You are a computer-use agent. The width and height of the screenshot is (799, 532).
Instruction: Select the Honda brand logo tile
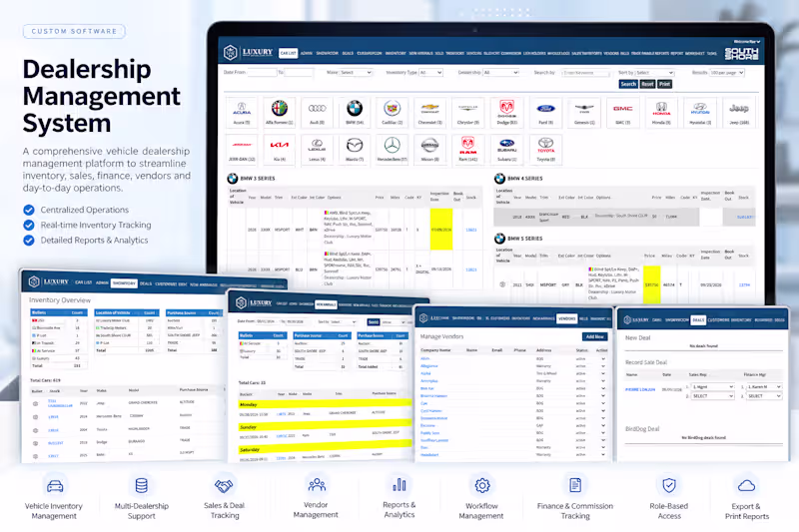pos(661,113)
